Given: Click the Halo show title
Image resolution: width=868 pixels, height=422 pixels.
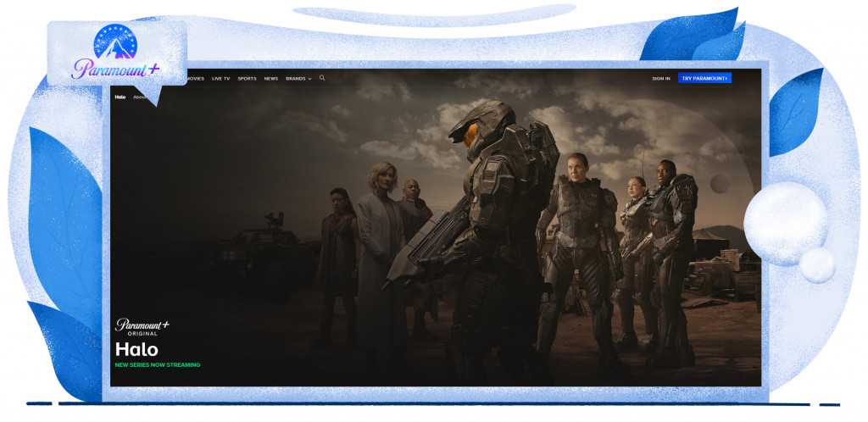Looking at the screenshot, I should coord(136,349).
